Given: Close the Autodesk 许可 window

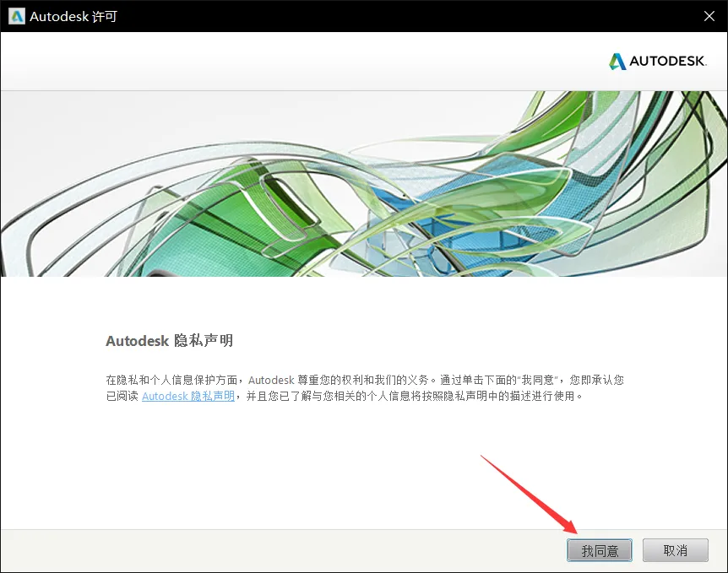Looking at the screenshot, I should click(709, 16).
